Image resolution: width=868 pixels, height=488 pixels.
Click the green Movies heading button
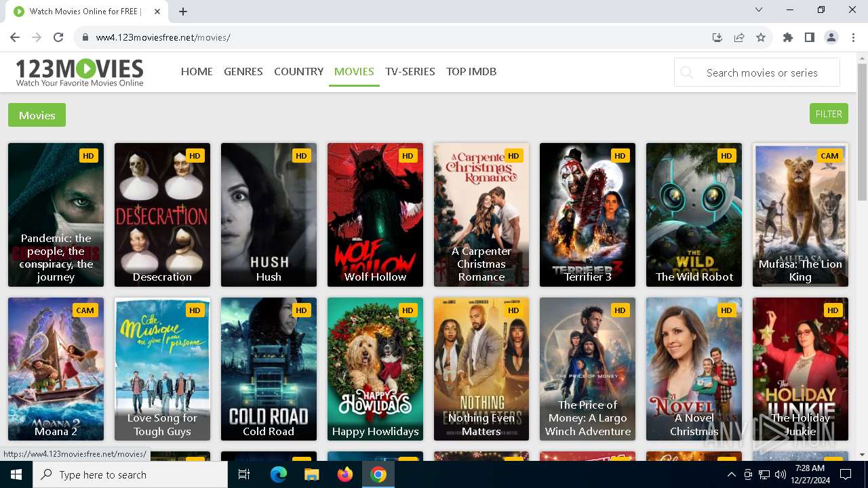(x=37, y=115)
